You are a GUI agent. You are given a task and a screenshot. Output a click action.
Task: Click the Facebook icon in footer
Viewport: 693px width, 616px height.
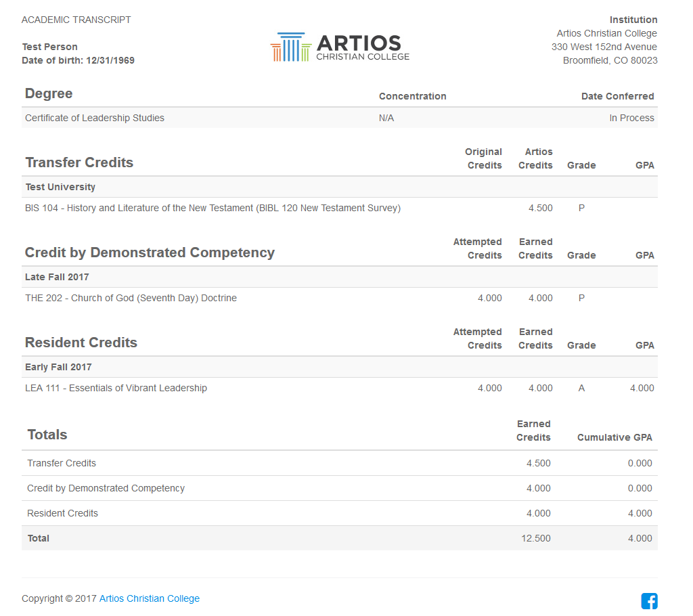coord(649,600)
